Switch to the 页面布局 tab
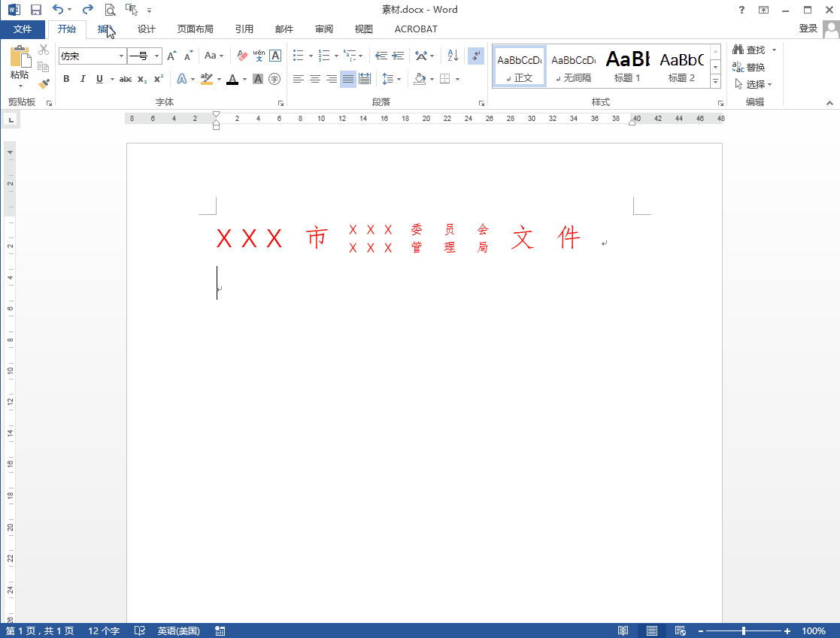Screen dimensions: 840x638 (x=195, y=29)
